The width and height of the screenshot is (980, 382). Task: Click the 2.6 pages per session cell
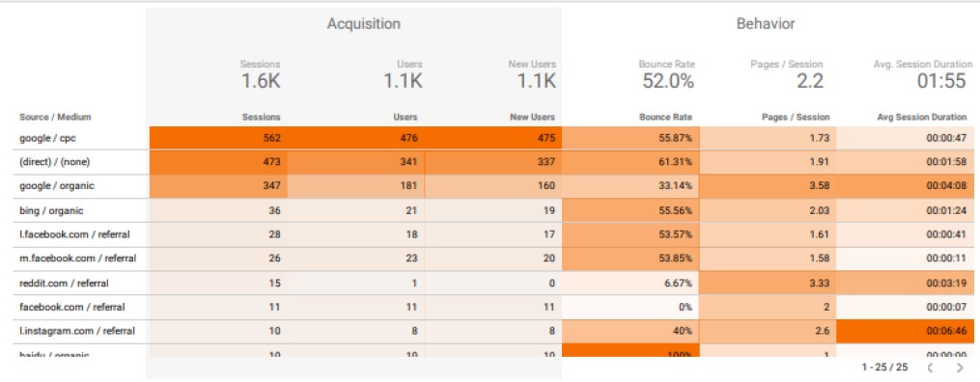[769, 332]
